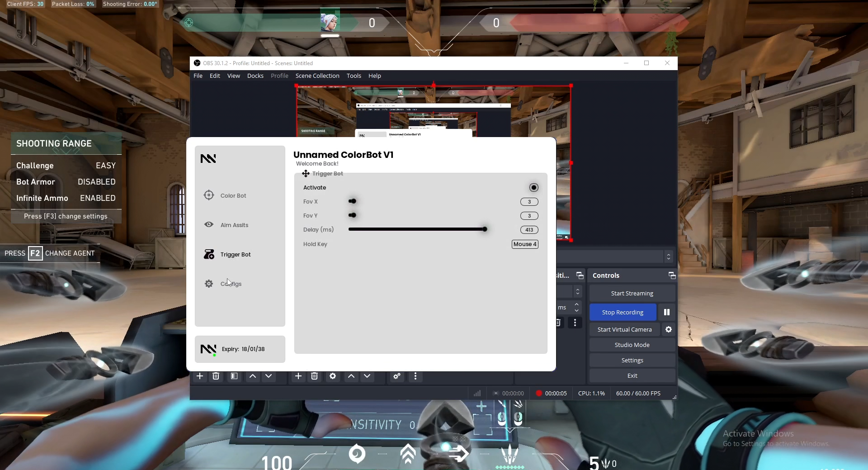Click the CPU: 1.1% status text

tap(591, 393)
